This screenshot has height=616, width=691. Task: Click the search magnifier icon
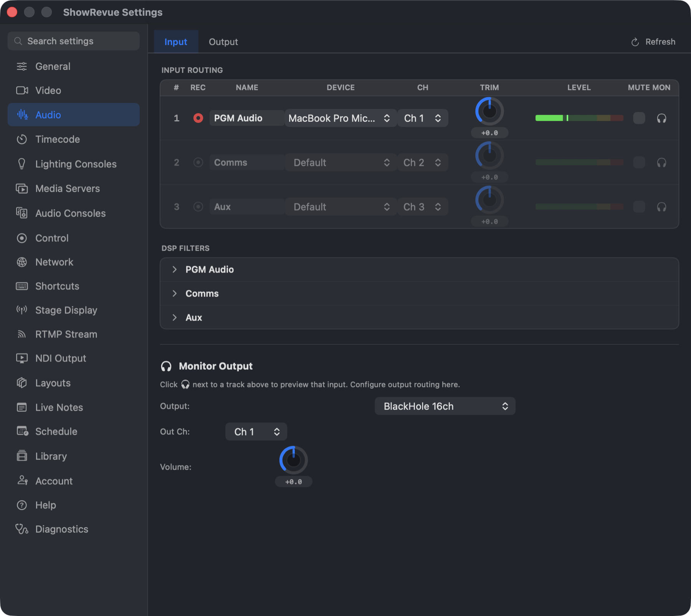point(18,41)
